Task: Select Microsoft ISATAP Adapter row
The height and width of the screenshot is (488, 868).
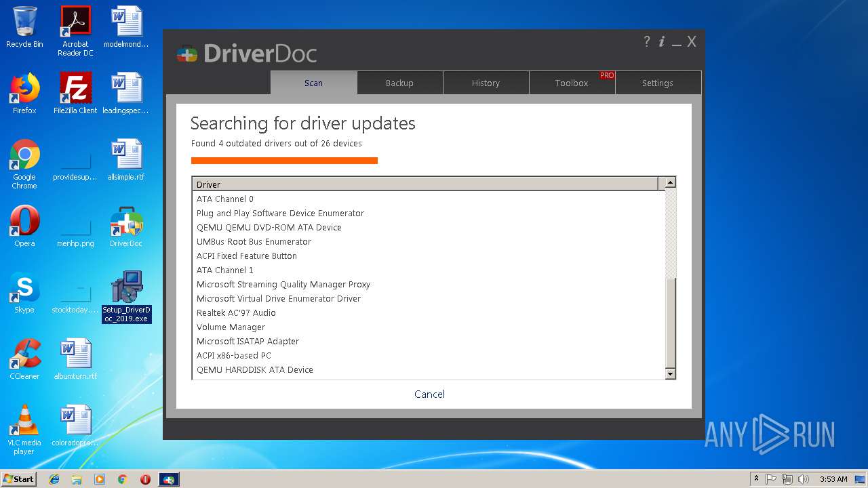Action: point(428,341)
